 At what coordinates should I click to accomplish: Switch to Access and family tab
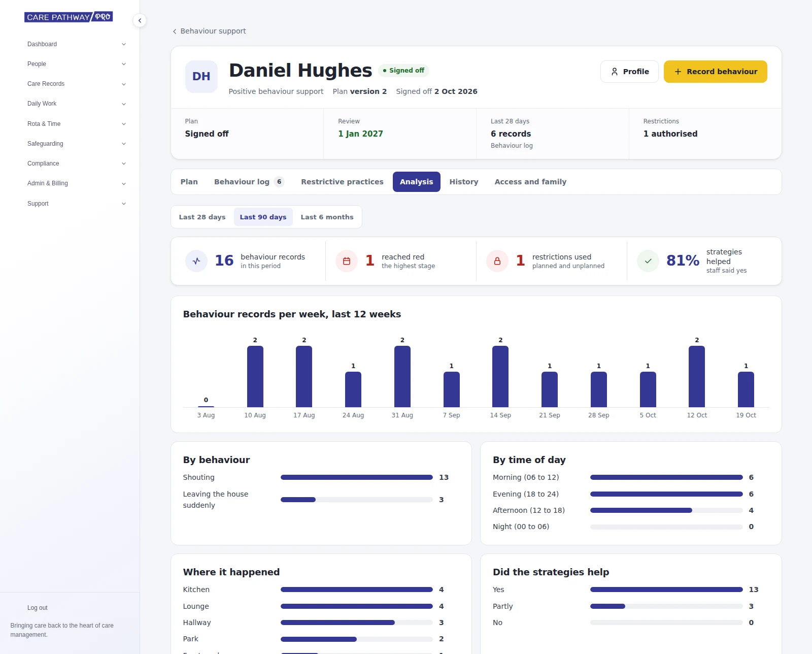530,182
